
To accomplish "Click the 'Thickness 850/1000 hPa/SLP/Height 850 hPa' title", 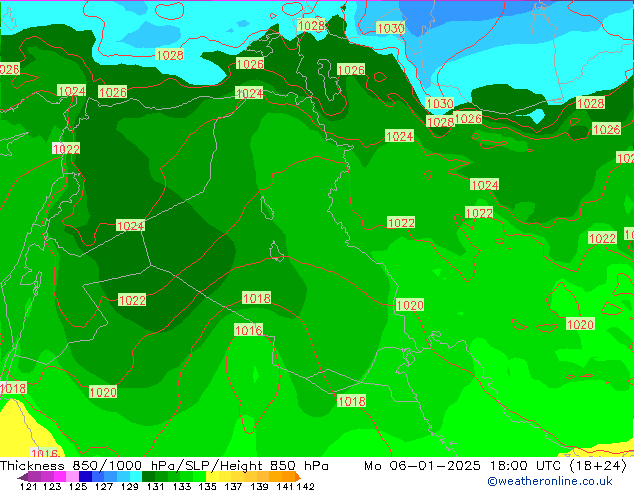I will pos(164,466).
